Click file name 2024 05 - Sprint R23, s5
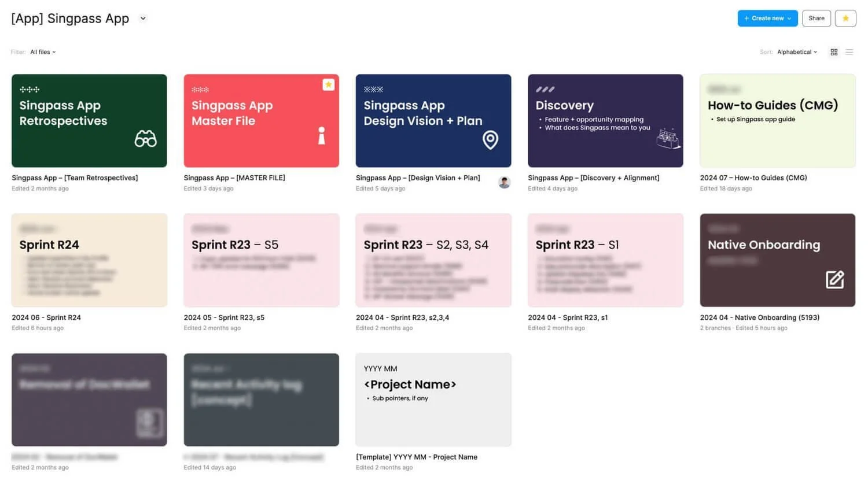The height and width of the screenshot is (477, 868). tap(224, 317)
